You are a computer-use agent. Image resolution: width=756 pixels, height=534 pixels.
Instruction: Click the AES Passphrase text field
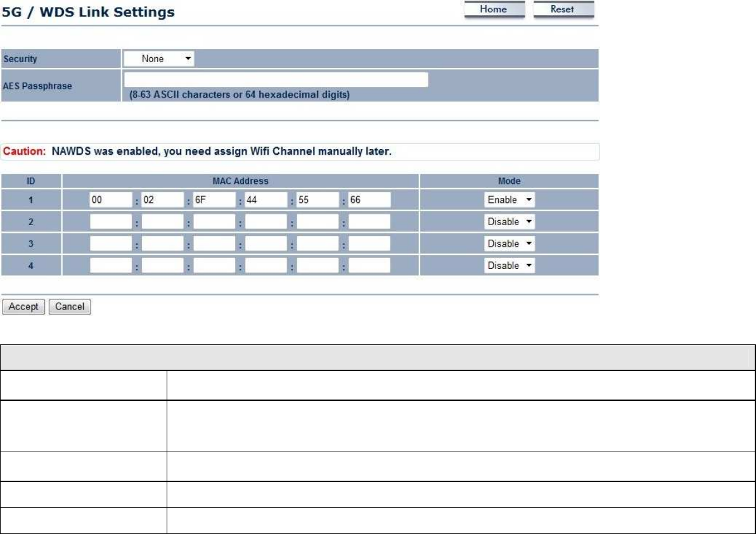276,80
